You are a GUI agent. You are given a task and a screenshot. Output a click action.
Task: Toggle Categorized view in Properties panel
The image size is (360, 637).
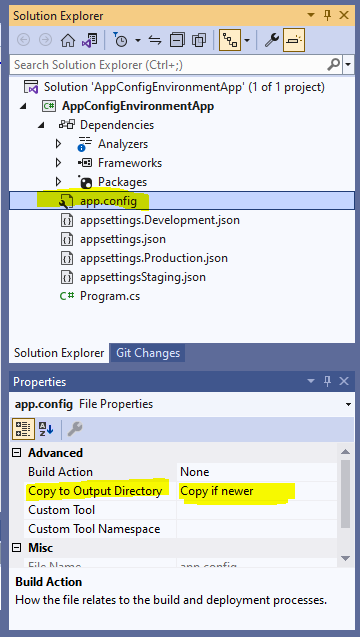click(23, 429)
